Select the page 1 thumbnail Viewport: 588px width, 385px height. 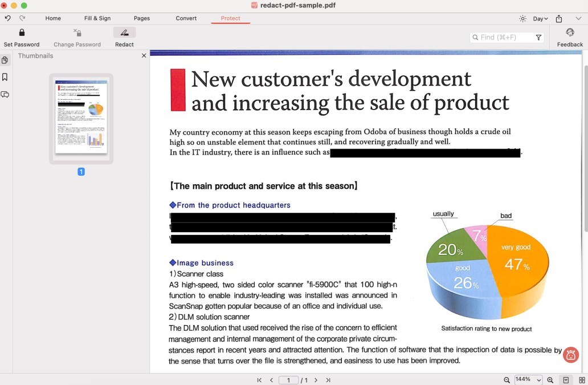tap(81, 118)
